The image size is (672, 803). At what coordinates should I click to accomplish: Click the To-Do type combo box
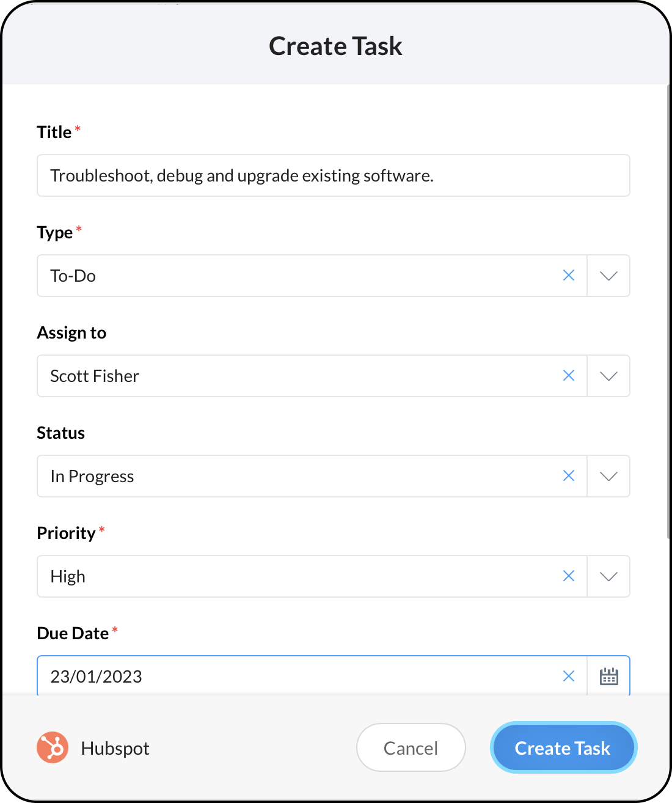(293, 276)
